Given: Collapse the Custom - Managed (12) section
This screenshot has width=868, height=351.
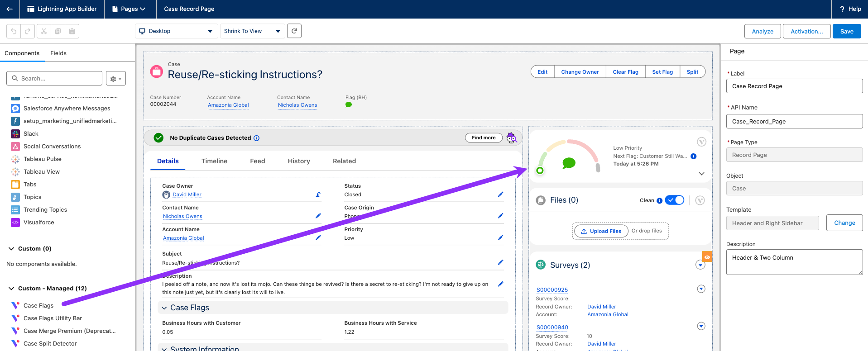Looking at the screenshot, I should [x=11, y=289].
